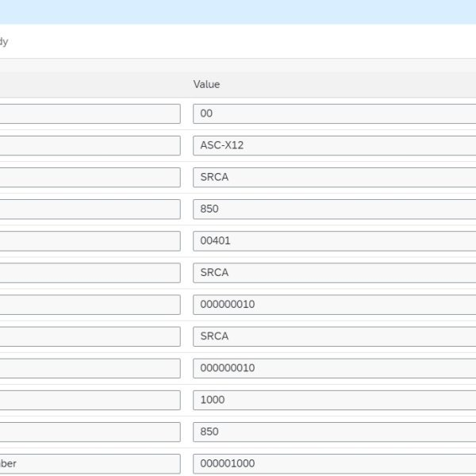Viewport: 476px width, 476px height.
Task: Click the name field beside the 00 value
Action: pos(89,113)
